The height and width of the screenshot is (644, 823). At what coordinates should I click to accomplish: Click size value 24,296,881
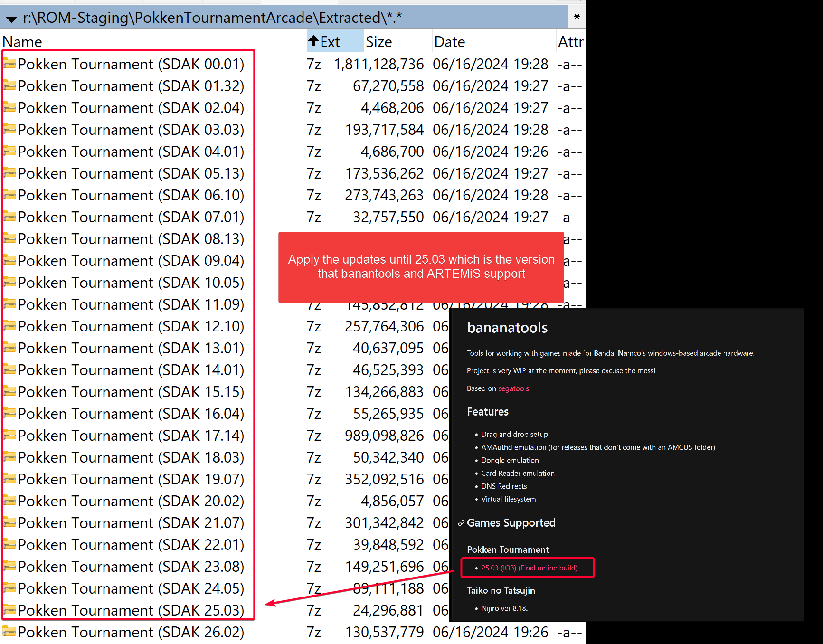click(388, 610)
